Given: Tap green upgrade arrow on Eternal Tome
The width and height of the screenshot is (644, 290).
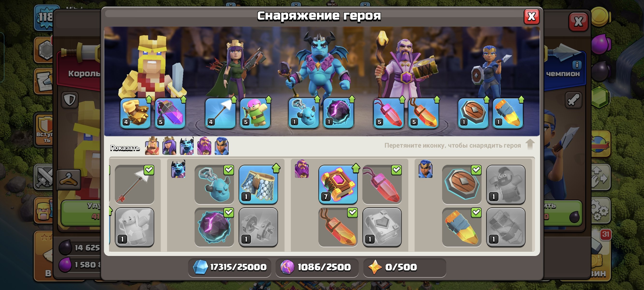Looking at the screenshot, I should coord(356,168).
